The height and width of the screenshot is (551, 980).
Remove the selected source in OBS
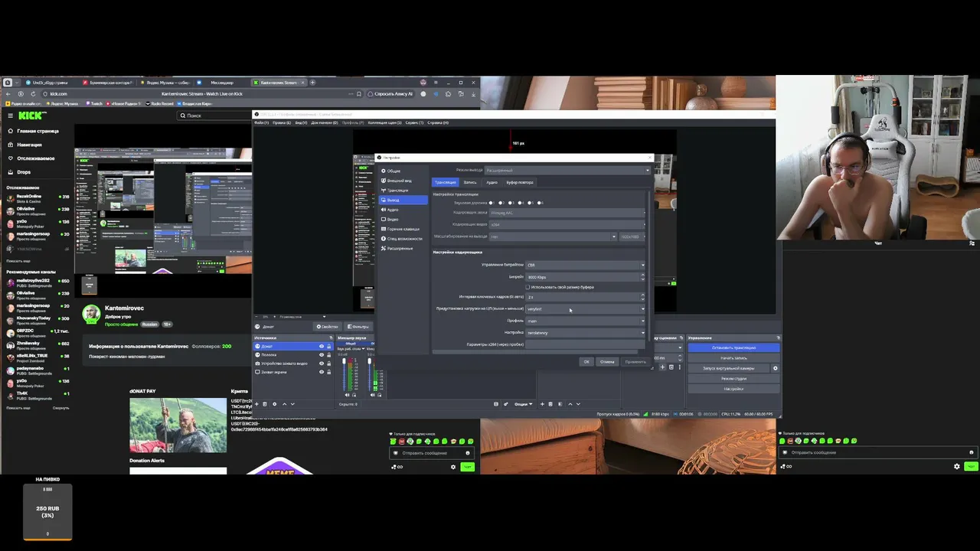[266, 404]
